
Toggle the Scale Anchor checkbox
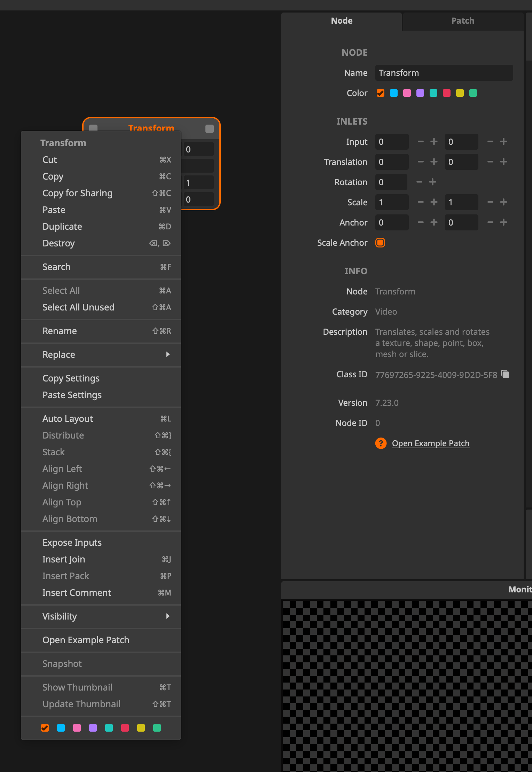click(380, 243)
